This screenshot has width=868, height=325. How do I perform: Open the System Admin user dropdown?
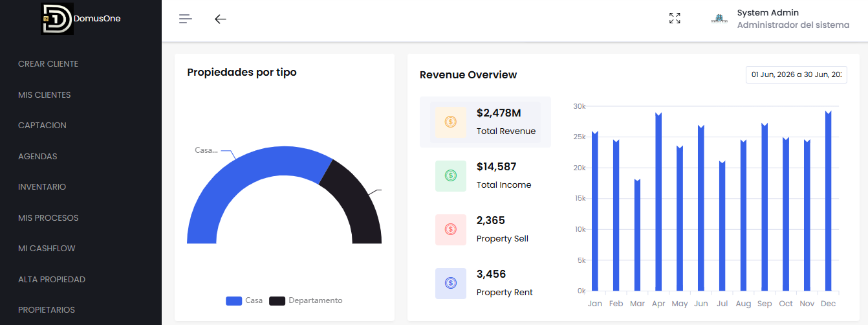pyautogui.click(x=779, y=19)
